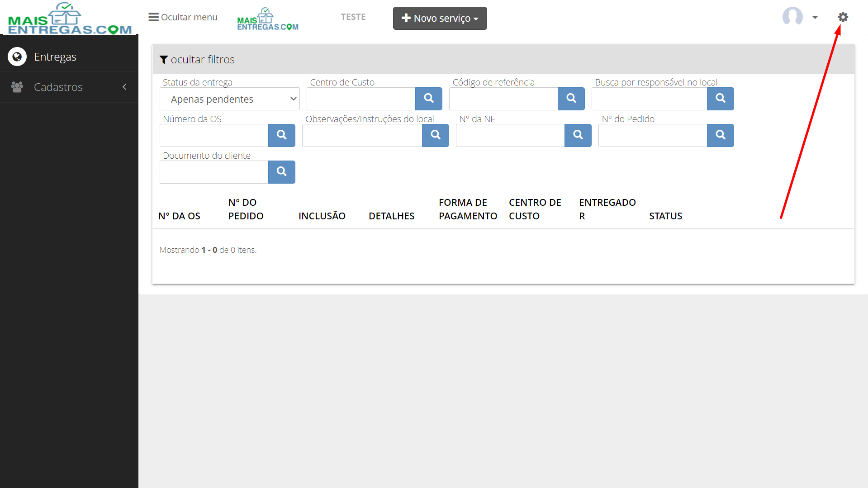The width and height of the screenshot is (868, 488).
Task: Click the user avatar icon
Action: 792,17
